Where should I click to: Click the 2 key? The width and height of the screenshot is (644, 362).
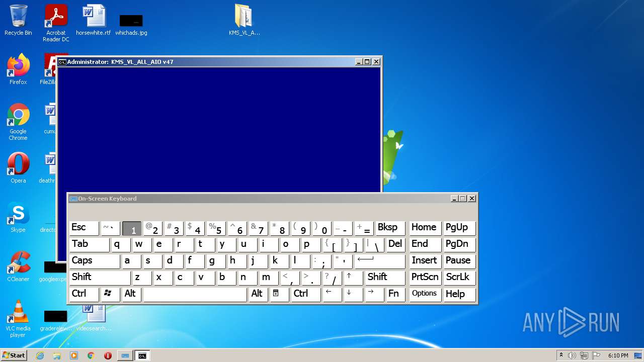pos(153,228)
